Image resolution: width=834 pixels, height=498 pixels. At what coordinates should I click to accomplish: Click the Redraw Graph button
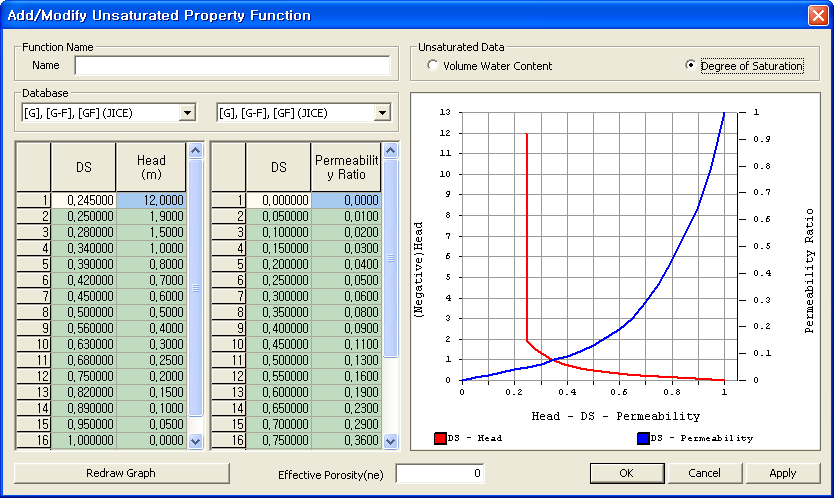(x=121, y=473)
